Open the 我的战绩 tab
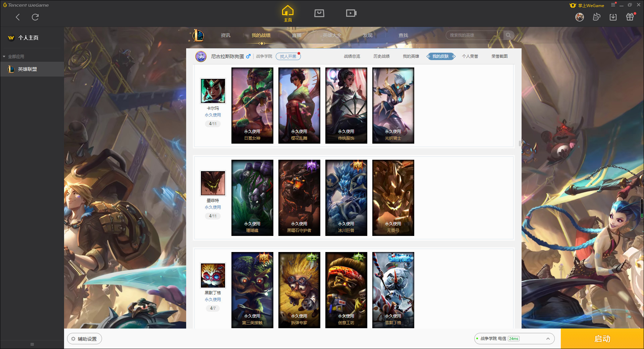 [261, 35]
